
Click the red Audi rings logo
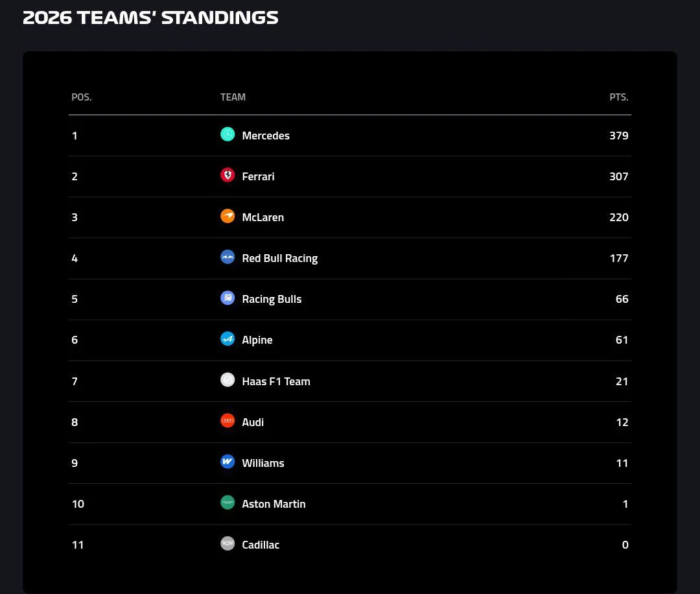(x=227, y=421)
